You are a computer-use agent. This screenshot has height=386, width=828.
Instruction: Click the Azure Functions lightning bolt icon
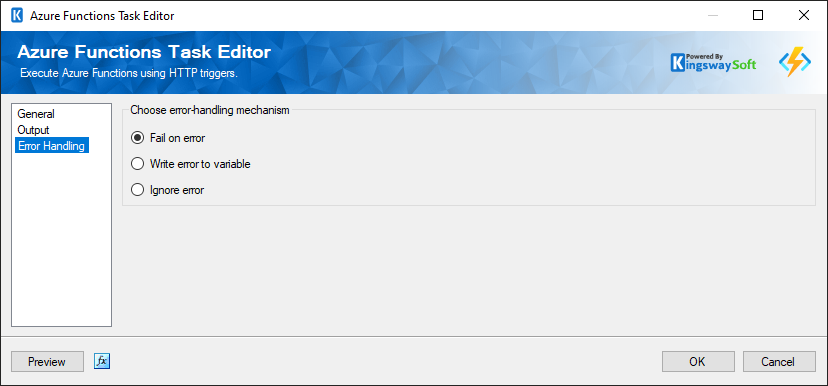pos(795,62)
